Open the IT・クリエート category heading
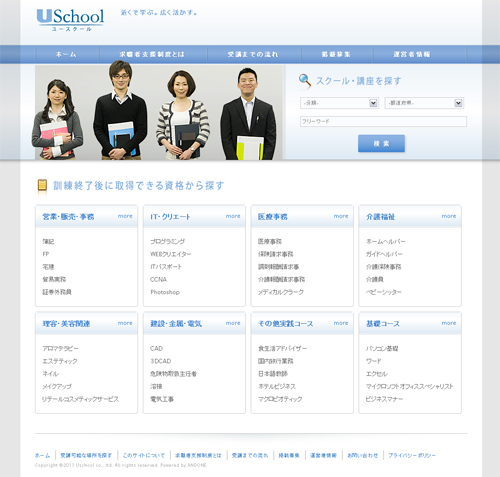 [170, 217]
